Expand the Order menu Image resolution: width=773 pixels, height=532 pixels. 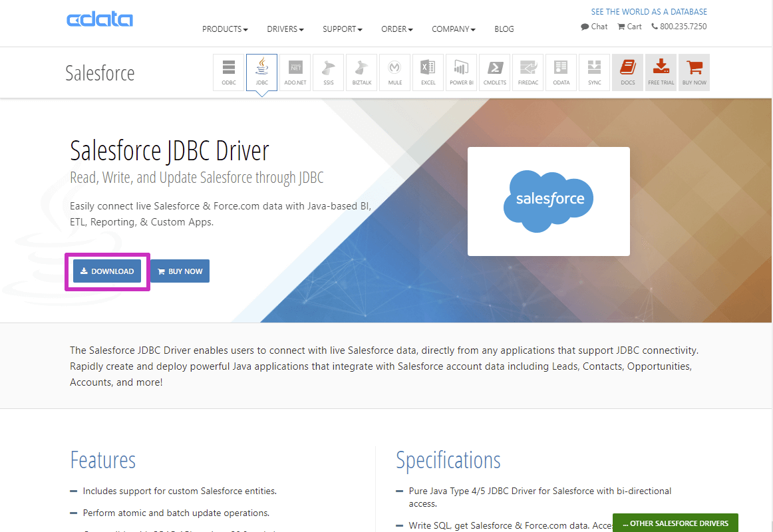click(x=397, y=29)
